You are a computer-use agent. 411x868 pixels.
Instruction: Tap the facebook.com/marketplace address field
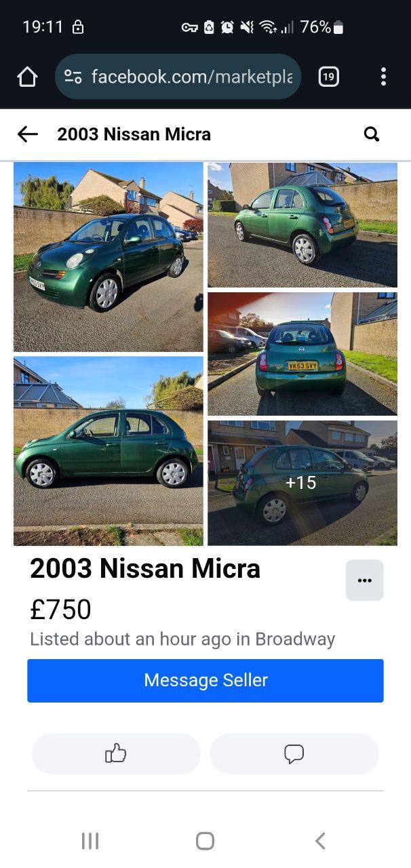click(178, 77)
